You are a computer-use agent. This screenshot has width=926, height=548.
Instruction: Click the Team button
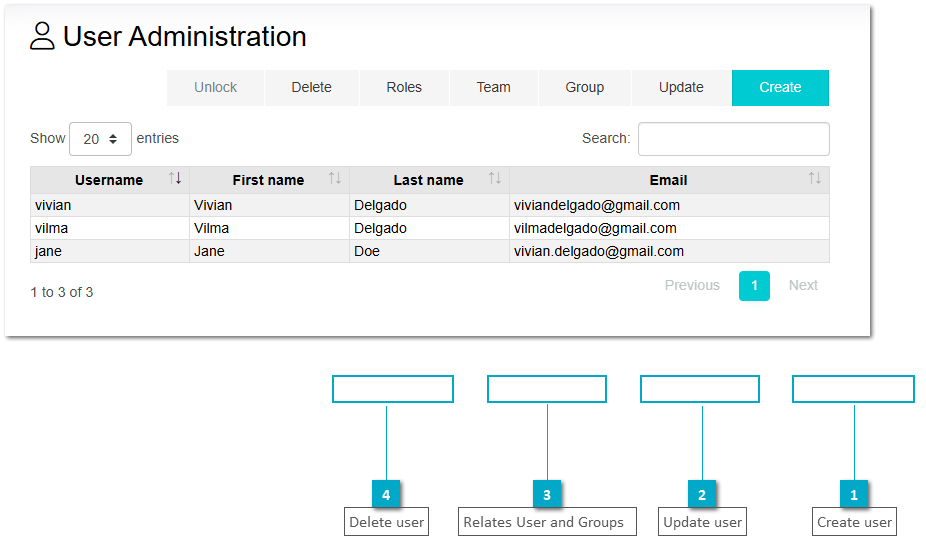click(494, 87)
